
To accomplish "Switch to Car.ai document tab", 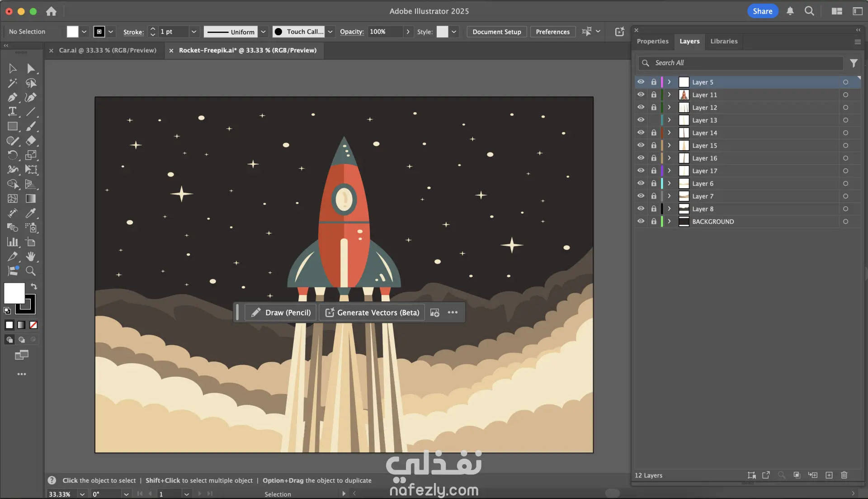I will (x=107, y=50).
